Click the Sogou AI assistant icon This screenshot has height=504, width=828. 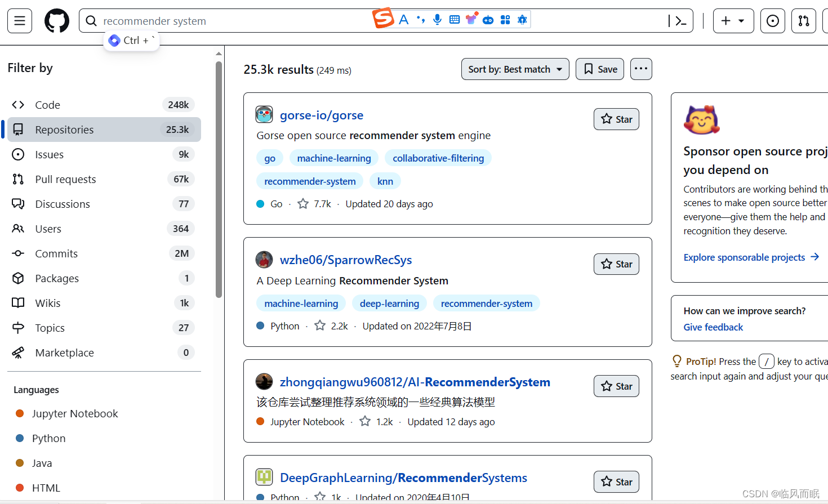pyautogui.click(x=522, y=20)
